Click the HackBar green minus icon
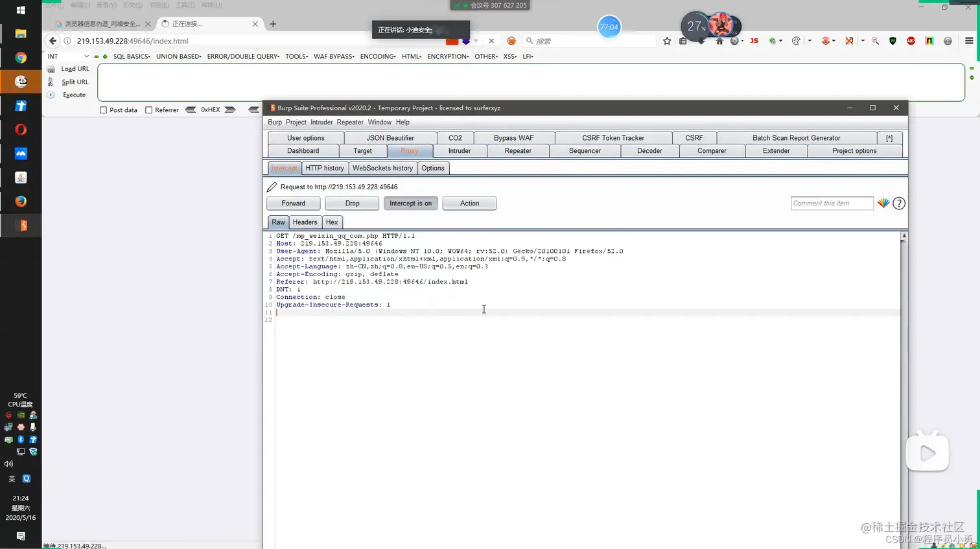 click(x=97, y=56)
